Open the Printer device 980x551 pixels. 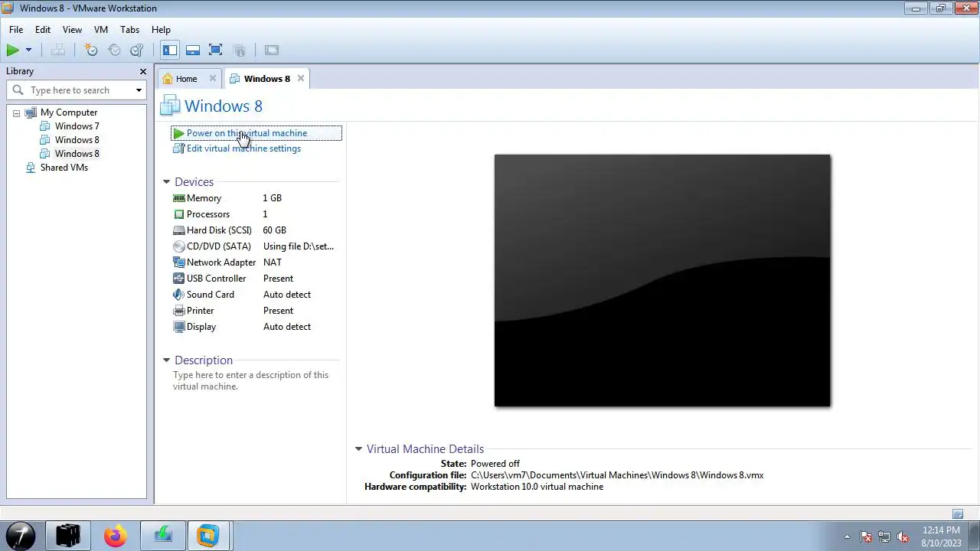coord(200,311)
